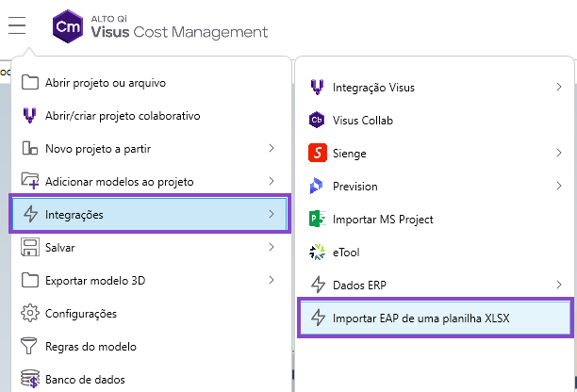The height and width of the screenshot is (392, 577).
Task: Click the Regras do modelo funnel icon
Action: tap(29, 347)
